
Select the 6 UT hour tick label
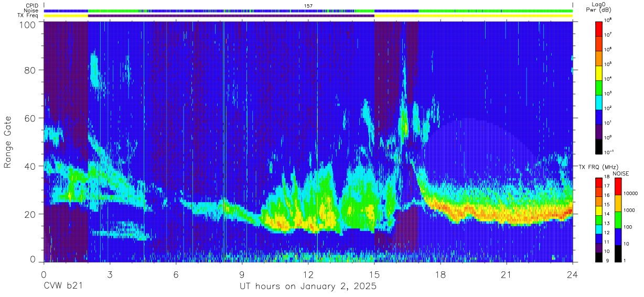(x=176, y=274)
